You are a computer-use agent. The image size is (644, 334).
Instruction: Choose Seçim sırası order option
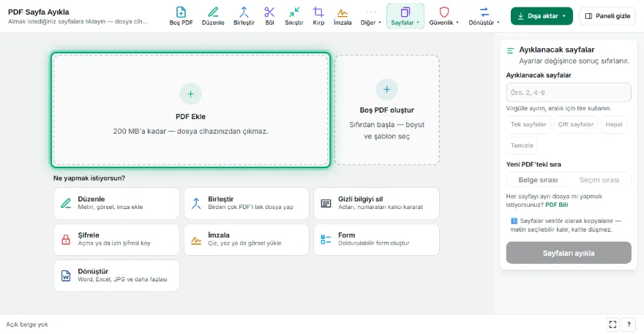click(x=599, y=180)
